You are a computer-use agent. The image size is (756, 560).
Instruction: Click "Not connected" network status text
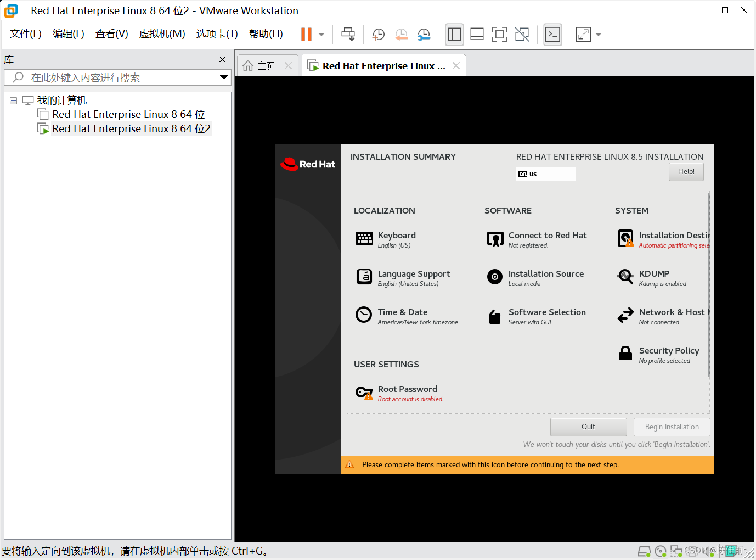659,322
